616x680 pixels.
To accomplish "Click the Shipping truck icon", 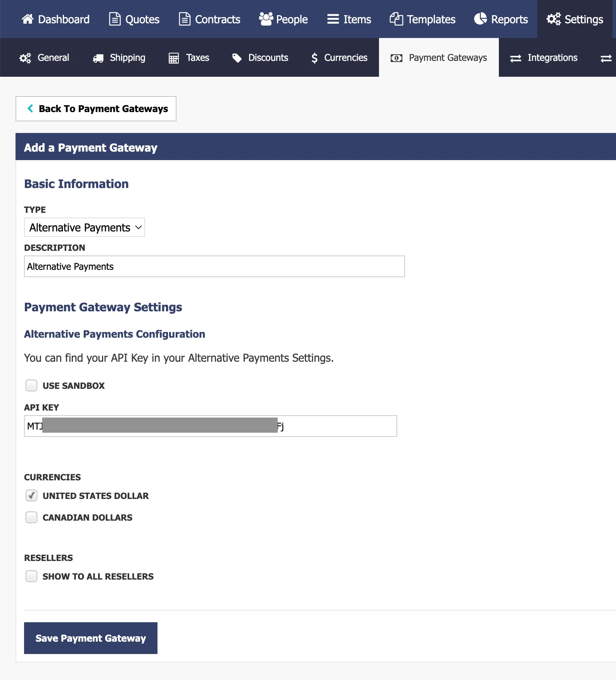I will 98,58.
